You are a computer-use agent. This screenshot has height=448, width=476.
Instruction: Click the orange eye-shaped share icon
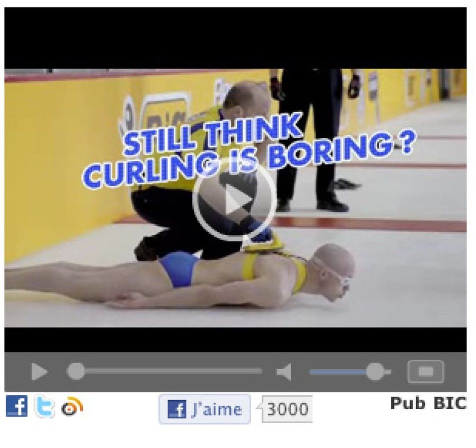pyautogui.click(x=72, y=406)
